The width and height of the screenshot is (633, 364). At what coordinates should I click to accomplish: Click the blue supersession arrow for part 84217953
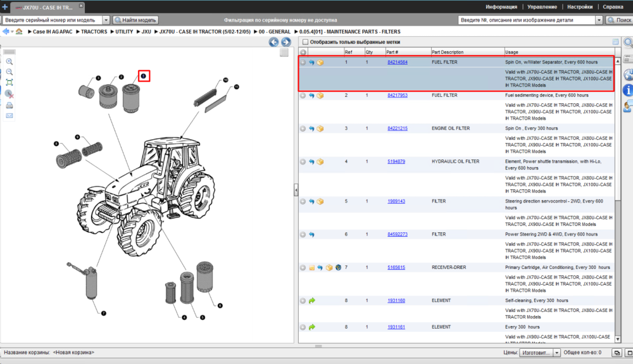click(311, 96)
